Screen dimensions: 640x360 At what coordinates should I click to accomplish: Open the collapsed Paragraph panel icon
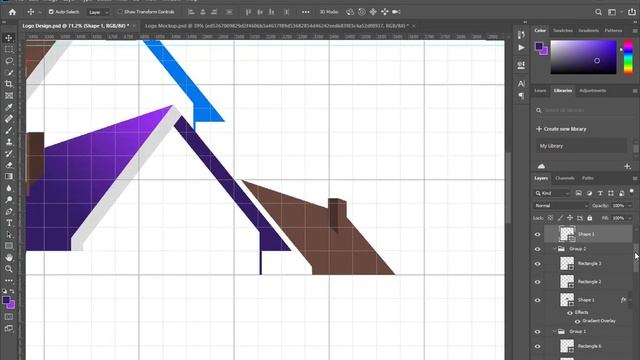coord(521,96)
